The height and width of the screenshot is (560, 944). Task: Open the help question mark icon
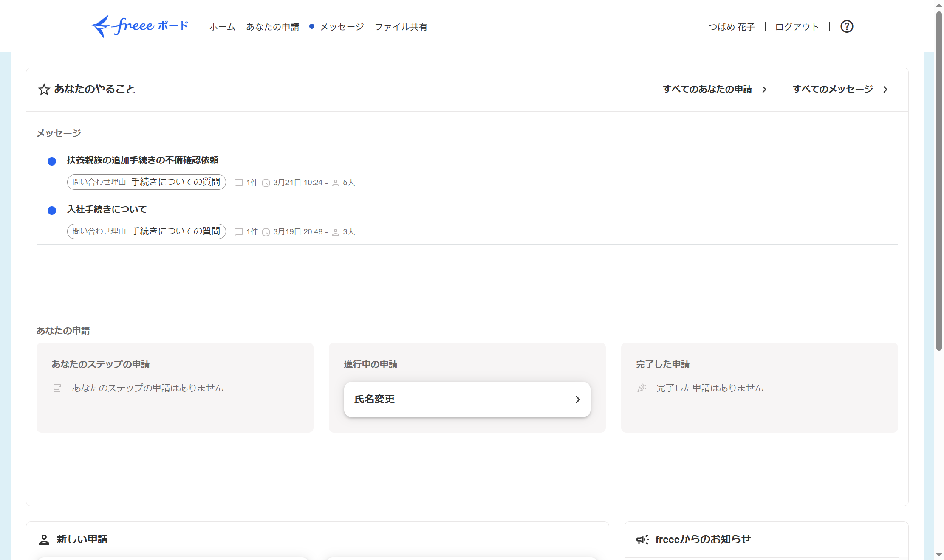coord(846,26)
